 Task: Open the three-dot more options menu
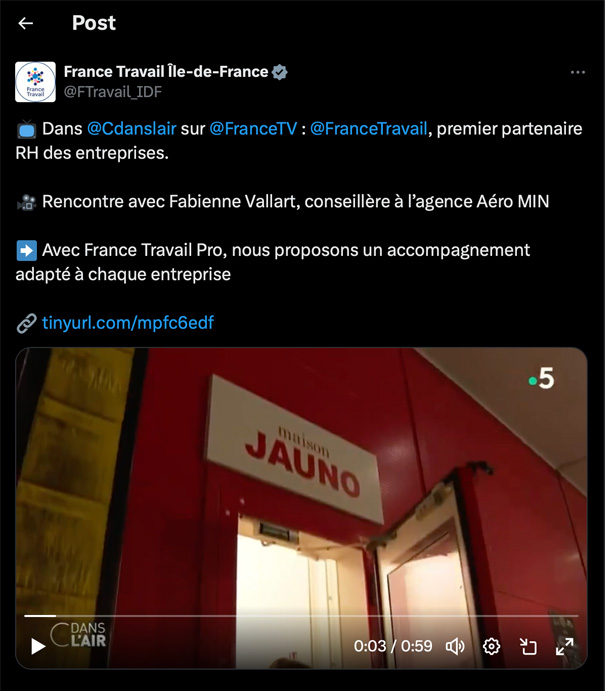click(x=577, y=72)
